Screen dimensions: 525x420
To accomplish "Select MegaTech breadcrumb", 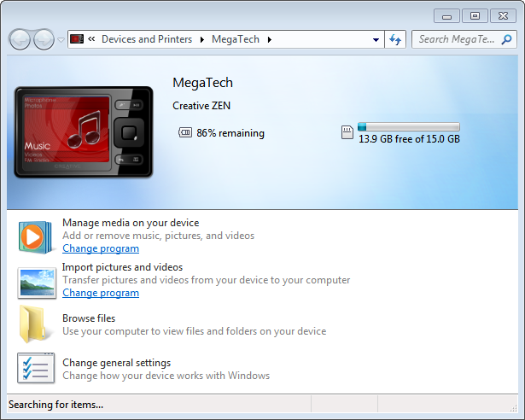I will [236, 39].
